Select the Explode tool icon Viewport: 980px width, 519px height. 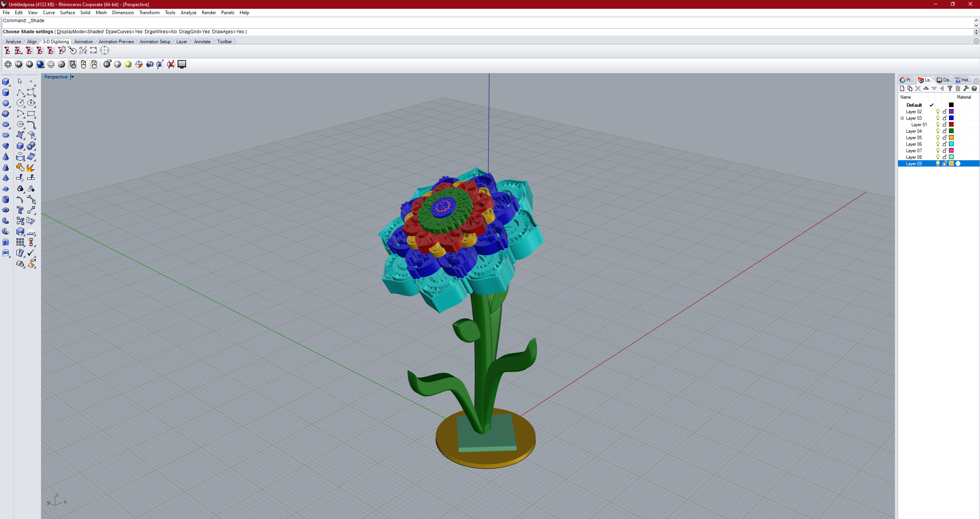pos(31,168)
